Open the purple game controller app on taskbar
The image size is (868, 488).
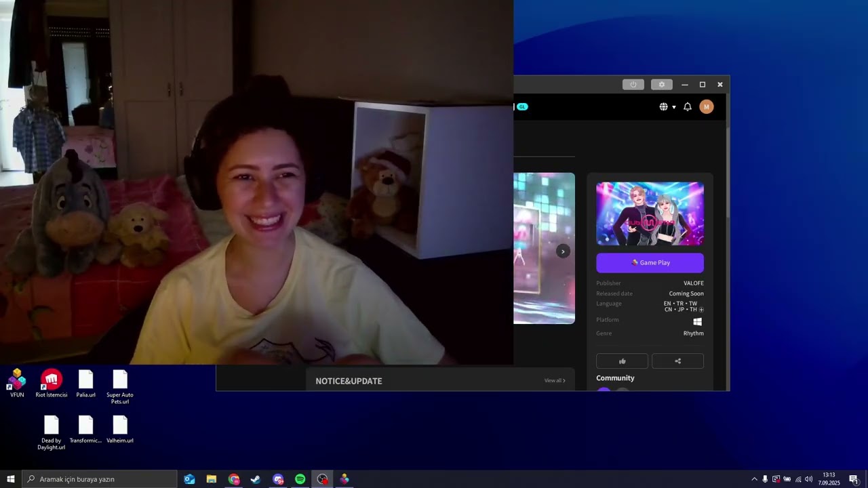point(278,479)
